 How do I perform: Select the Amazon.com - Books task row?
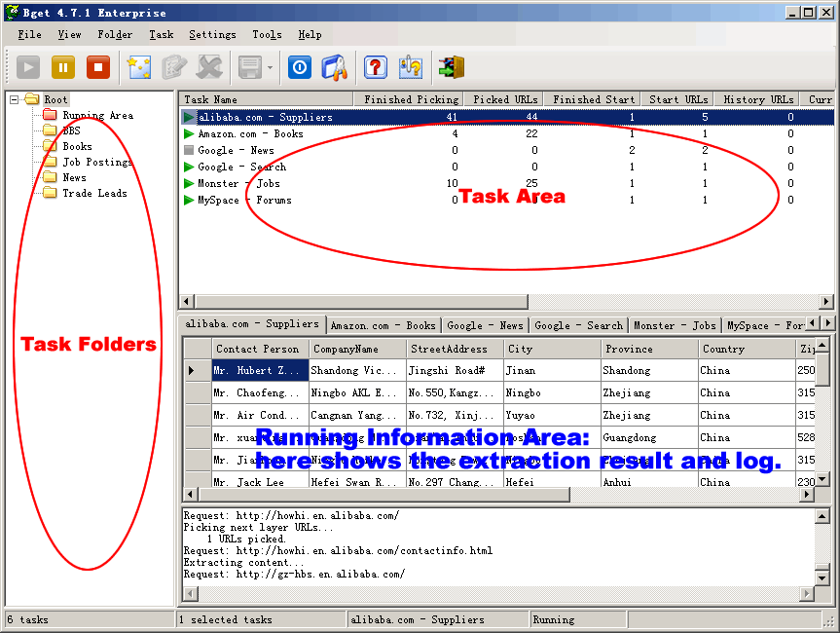pyautogui.click(x=507, y=133)
